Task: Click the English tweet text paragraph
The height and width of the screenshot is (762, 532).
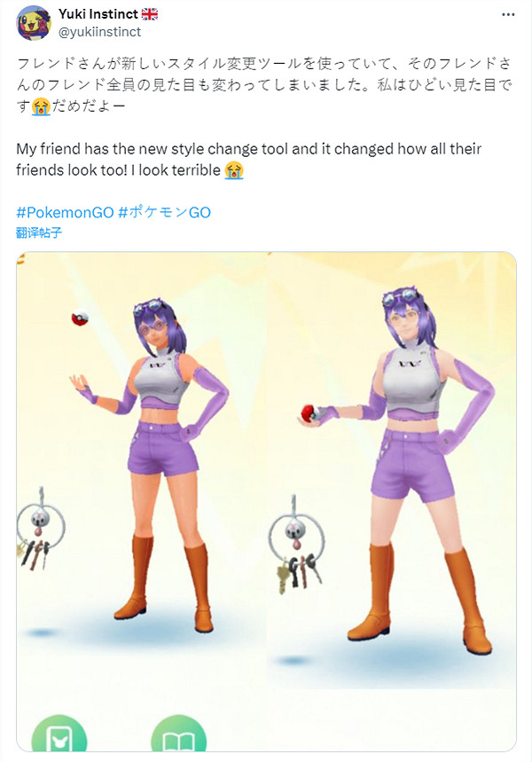Action: (249, 160)
